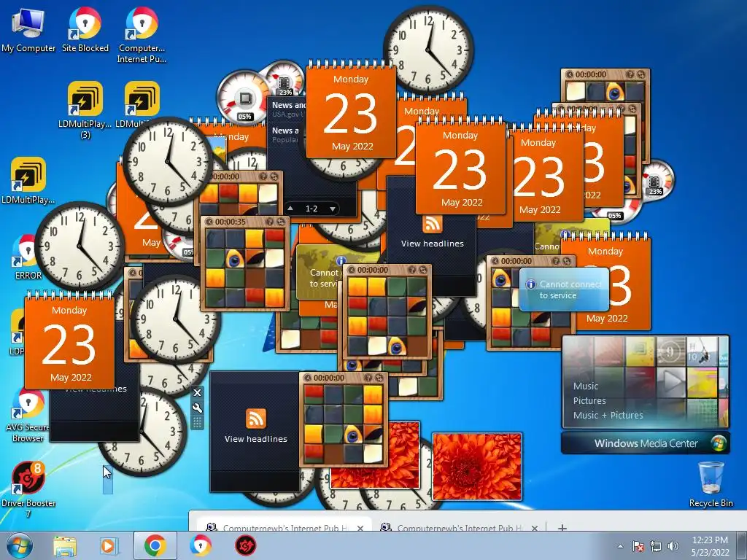Open the Computer... Internet Pu... shortcut

click(x=142, y=34)
